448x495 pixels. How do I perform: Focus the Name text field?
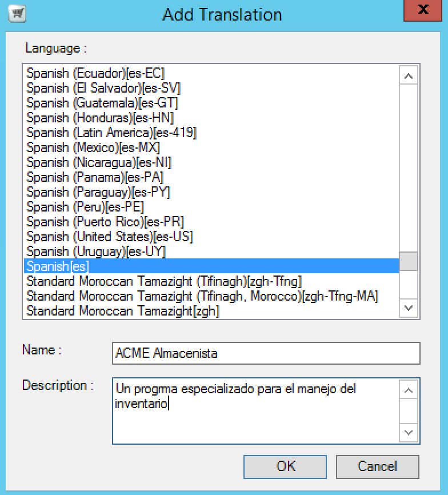pyautogui.click(x=266, y=353)
